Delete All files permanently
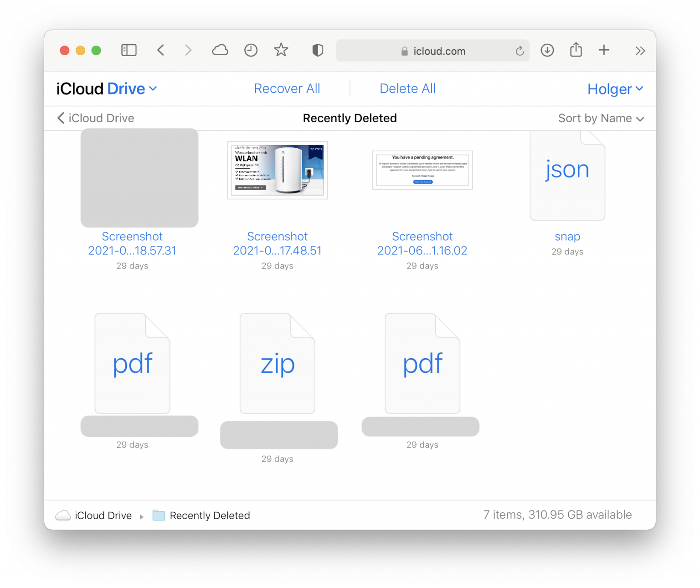This screenshot has width=700, height=588. pyautogui.click(x=407, y=88)
